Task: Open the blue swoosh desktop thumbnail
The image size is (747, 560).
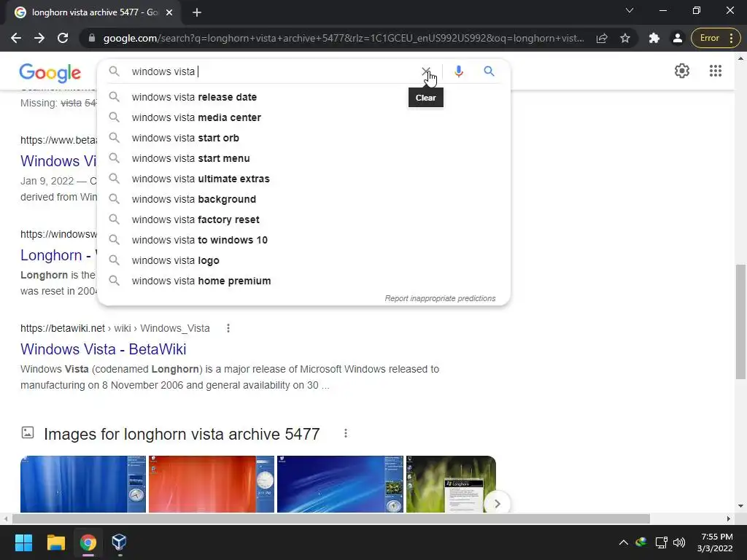Action: [x=340, y=484]
